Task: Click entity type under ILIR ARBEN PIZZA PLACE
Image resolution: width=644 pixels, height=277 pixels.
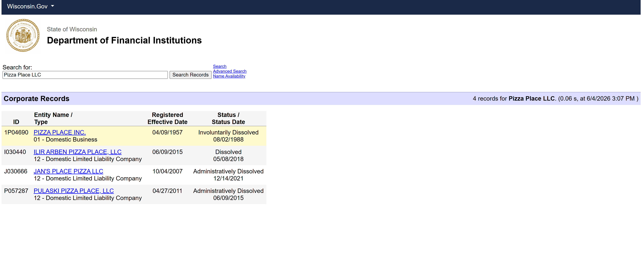Action: tap(88, 159)
